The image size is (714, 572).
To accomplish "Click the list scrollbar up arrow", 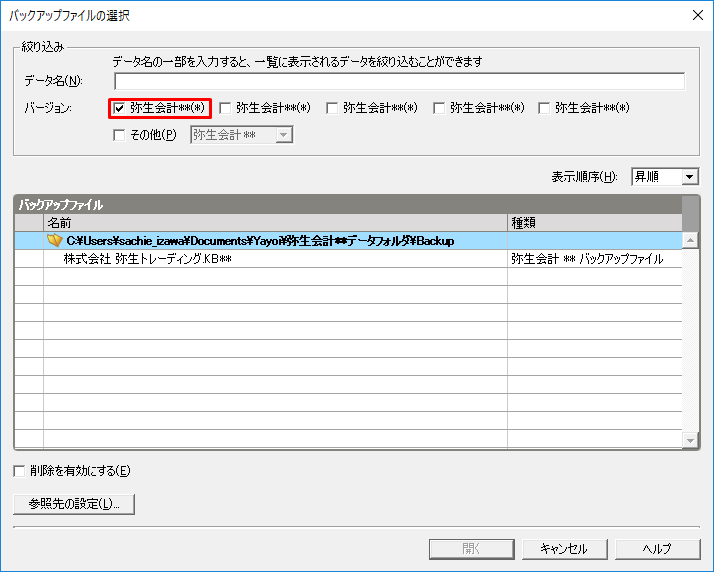I will pos(690,240).
